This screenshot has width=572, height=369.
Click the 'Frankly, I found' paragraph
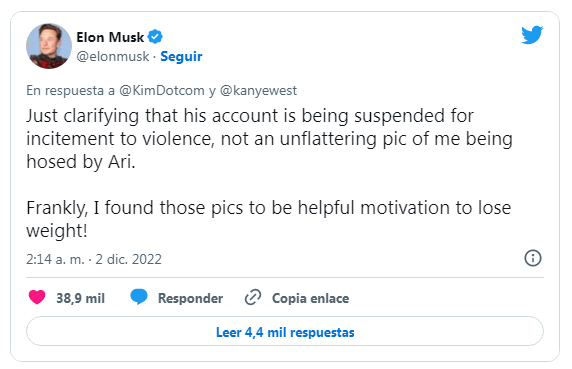(x=268, y=219)
